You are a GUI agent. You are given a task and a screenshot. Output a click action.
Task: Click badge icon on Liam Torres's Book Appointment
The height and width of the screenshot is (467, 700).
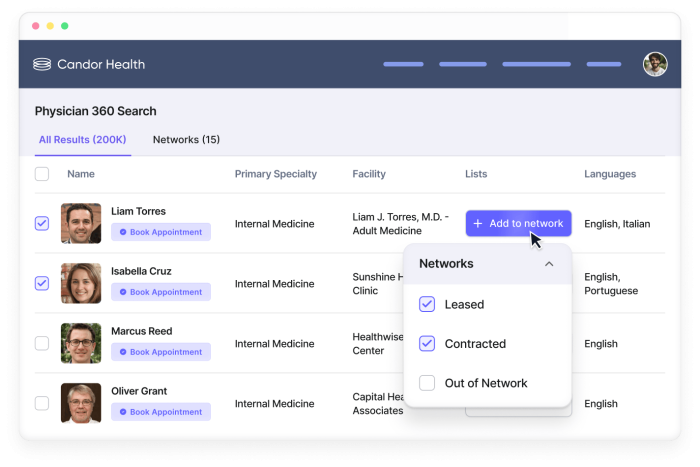point(123,232)
